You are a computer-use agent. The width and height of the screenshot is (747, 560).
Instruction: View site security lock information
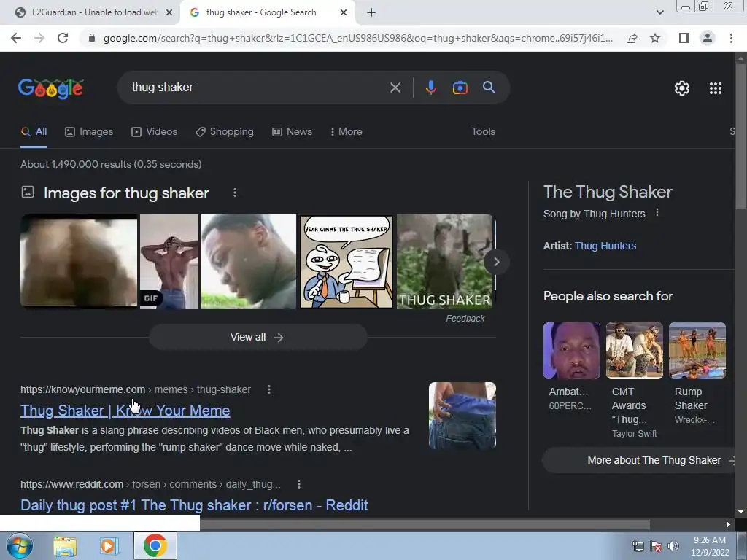92,38
